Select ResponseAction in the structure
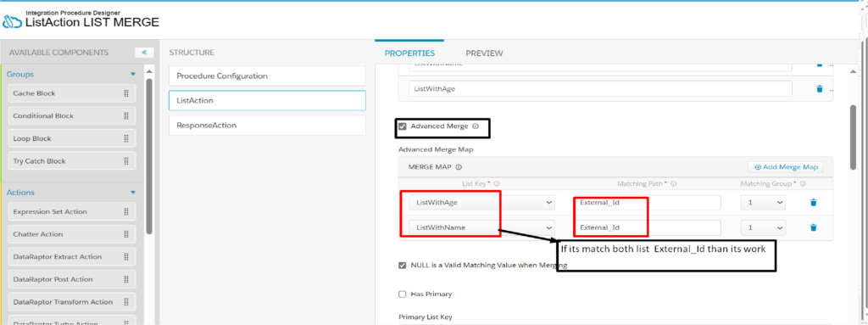The width and height of the screenshot is (868, 325). (267, 126)
